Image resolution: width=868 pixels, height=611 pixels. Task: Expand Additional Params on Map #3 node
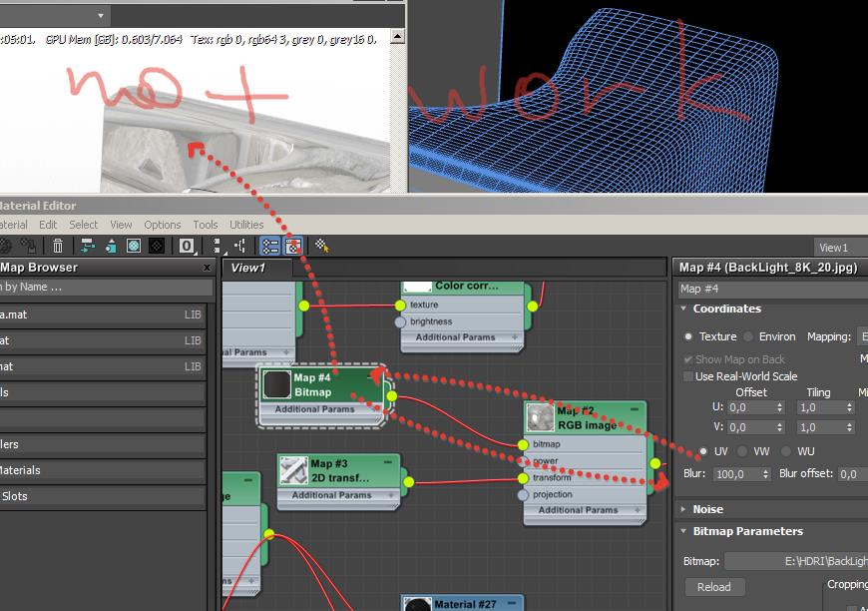click(391, 495)
